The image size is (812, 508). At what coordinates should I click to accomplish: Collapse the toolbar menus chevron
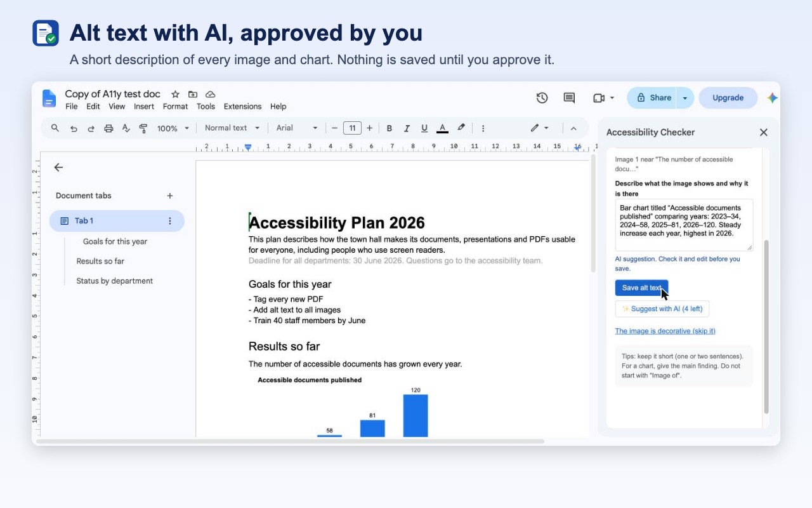pos(573,128)
